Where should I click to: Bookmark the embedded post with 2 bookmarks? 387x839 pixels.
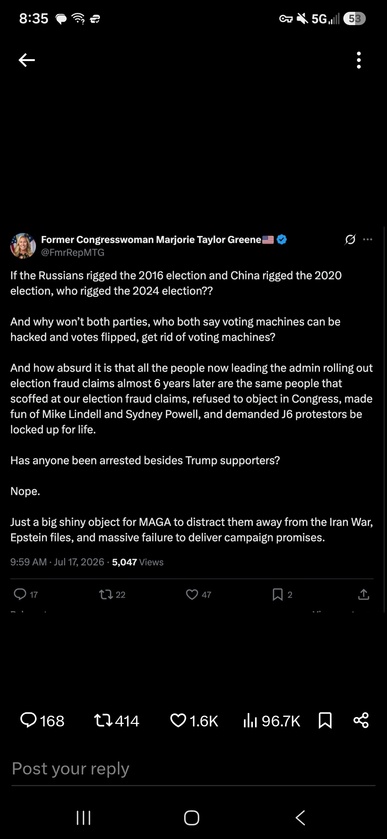click(x=283, y=594)
